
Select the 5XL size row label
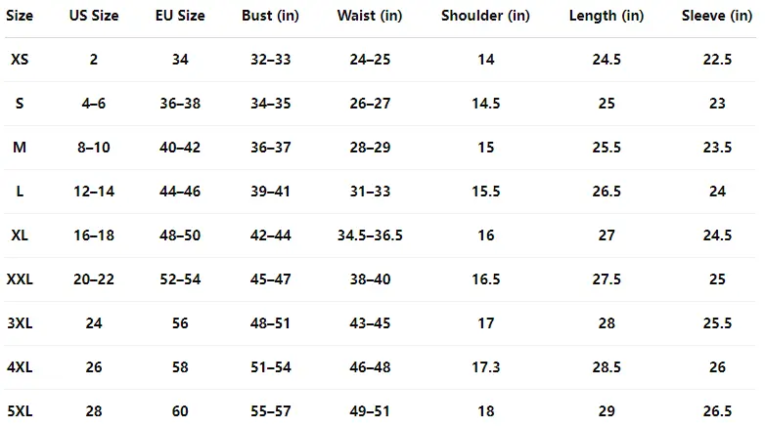(20, 411)
